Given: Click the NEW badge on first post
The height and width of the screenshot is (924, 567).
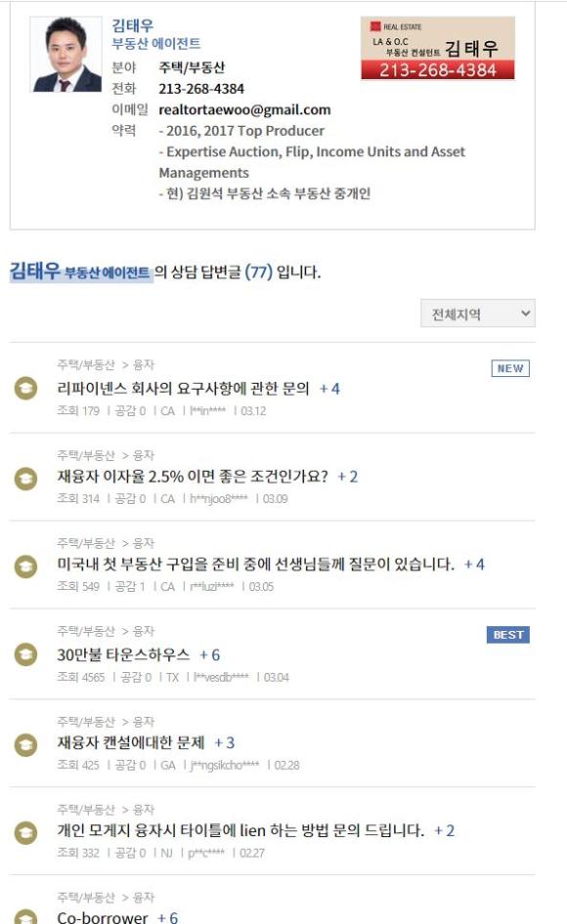Looking at the screenshot, I should (x=510, y=368).
